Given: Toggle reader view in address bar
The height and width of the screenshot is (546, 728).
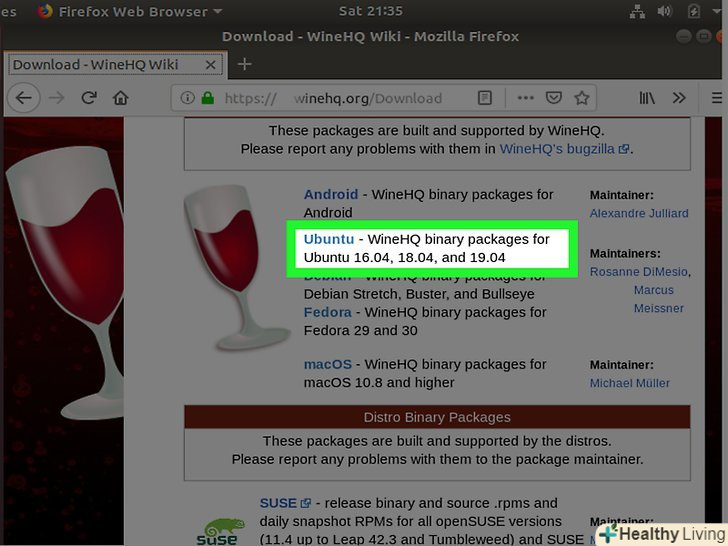Looking at the screenshot, I should pos(485,98).
